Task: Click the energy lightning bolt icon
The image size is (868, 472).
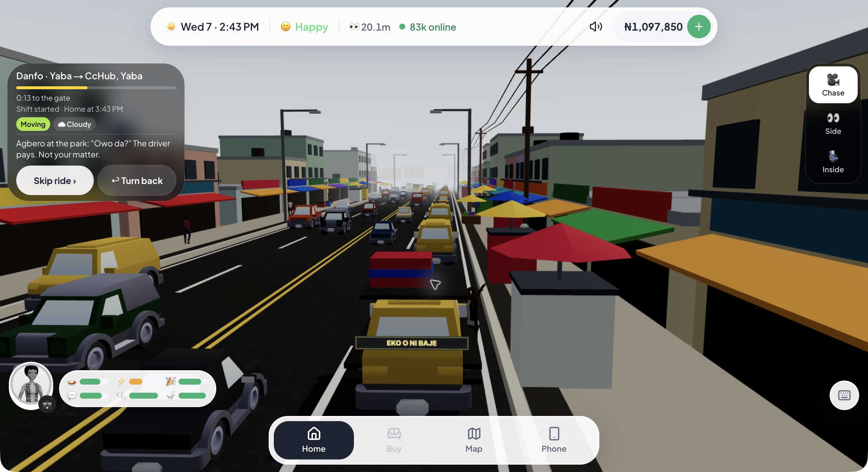Action: (x=121, y=382)
